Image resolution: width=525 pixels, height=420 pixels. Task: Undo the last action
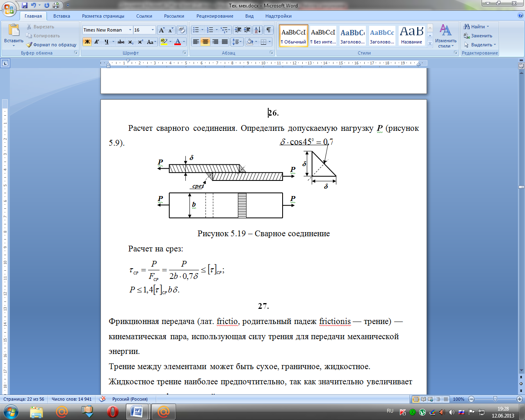pos(34,5)
